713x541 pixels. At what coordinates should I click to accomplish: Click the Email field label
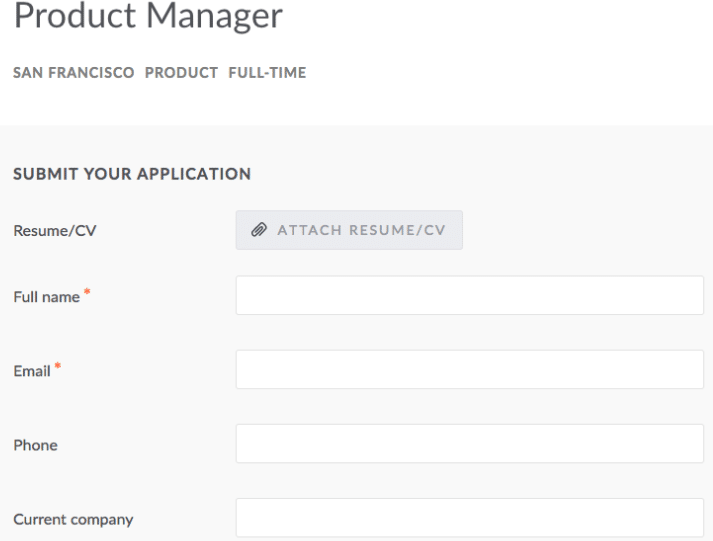click(x=32, y=371)
